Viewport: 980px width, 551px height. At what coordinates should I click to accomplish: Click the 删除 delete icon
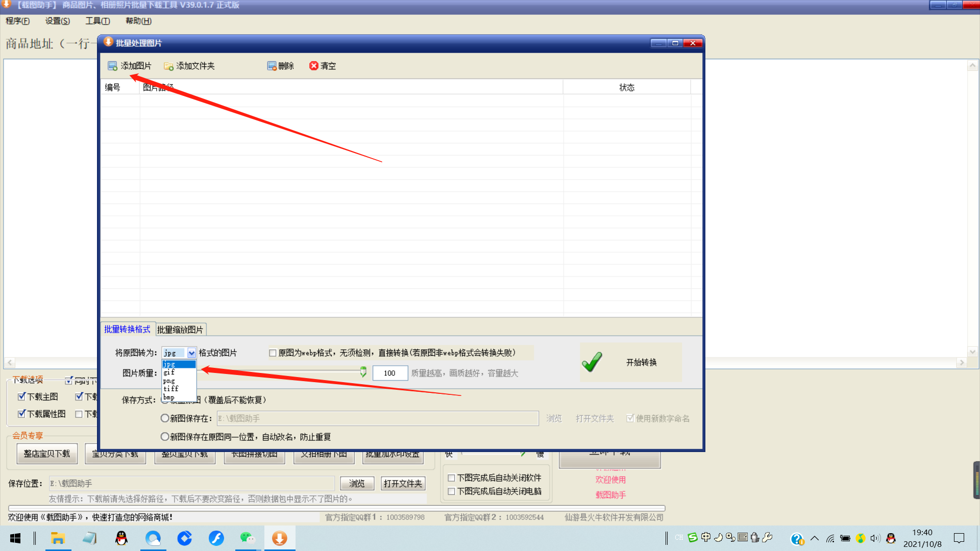coord(272,66)
